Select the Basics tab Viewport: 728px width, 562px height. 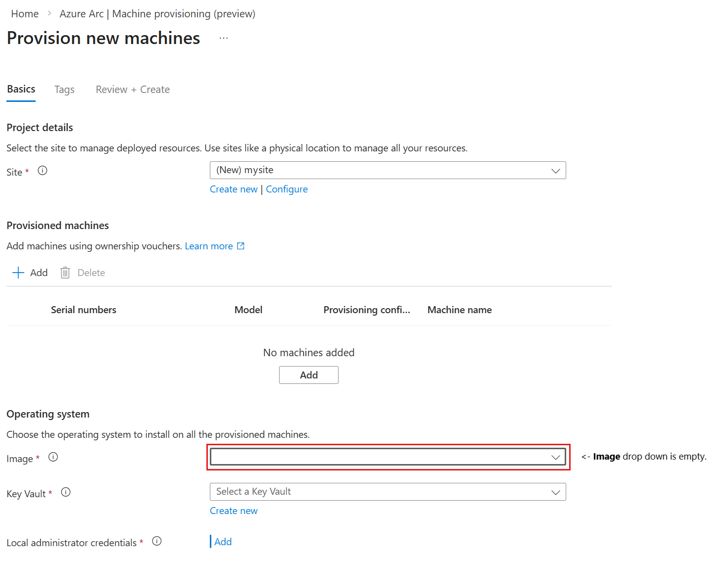coord(21,89)
